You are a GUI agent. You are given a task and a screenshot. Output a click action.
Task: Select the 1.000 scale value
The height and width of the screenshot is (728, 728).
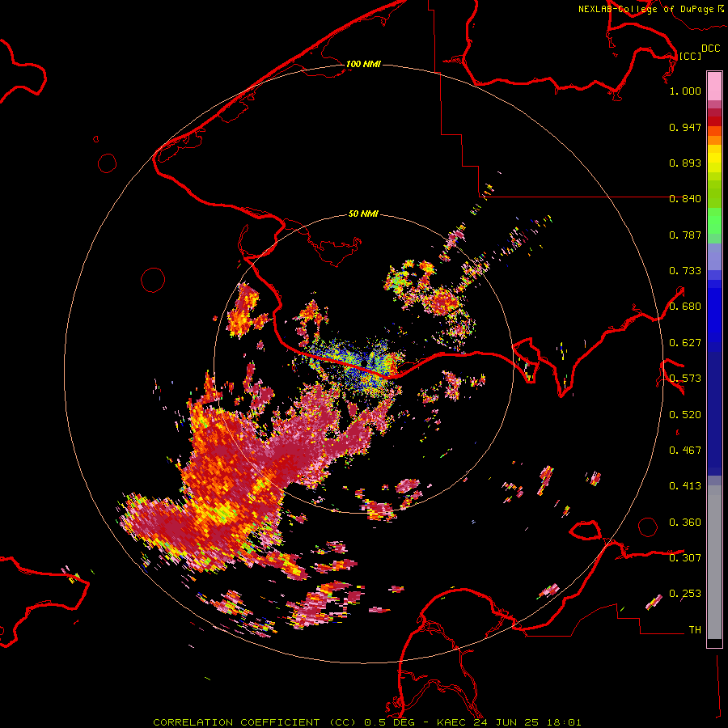685,91
